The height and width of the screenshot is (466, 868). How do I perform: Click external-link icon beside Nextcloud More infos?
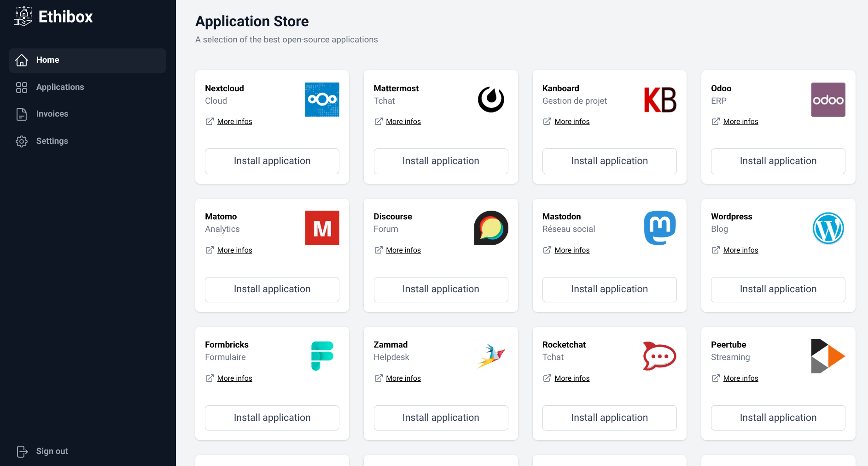pyautogui.click(x=210, y=121)
